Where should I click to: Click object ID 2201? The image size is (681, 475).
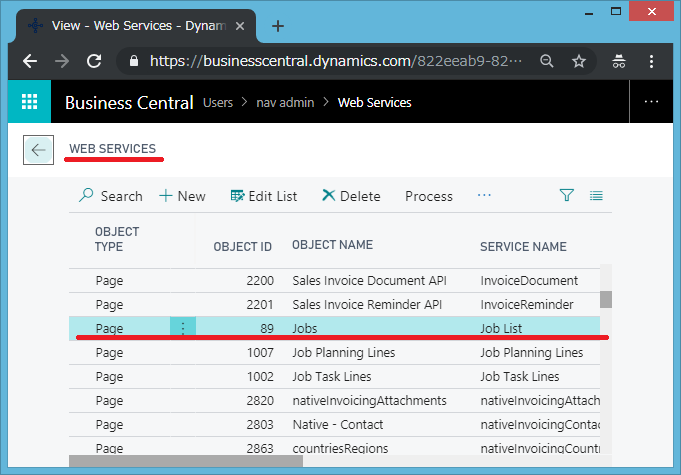point(260,304)
